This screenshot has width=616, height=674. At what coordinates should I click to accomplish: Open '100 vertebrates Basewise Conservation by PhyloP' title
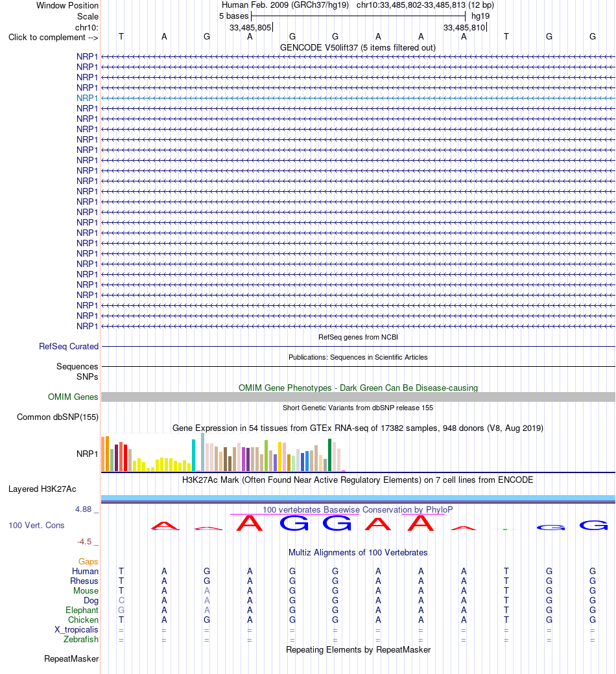[358, 510]
